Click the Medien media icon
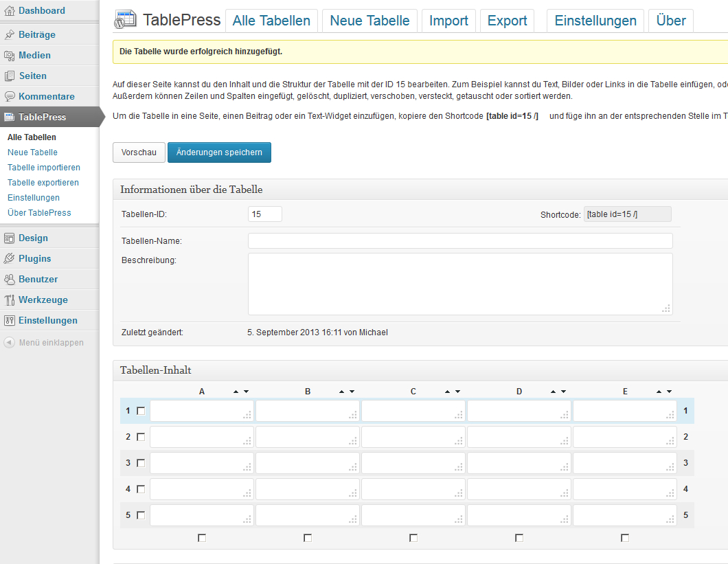The image size is (728, 564). tap(10, 56)
